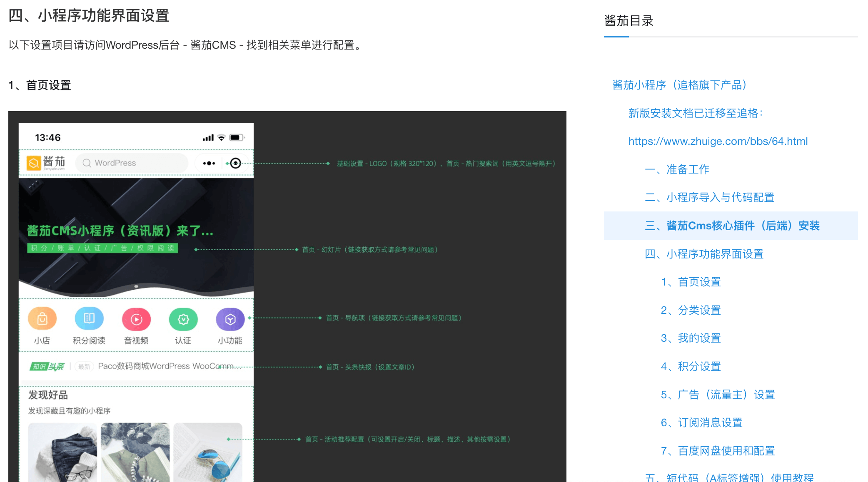The image size is (868, 482).
Task: Jump to 6、订阅消息设置
Action: point(701,422)
